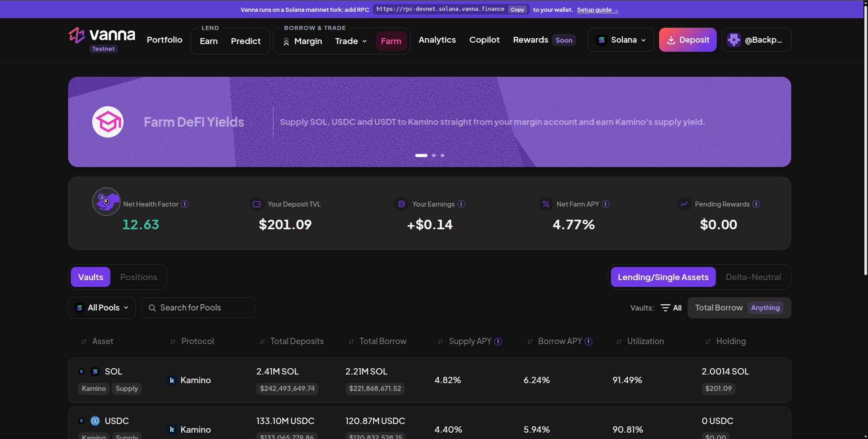Click the chameleon Net Health Factor avatar
The image size is (868, 439).
(x=106, y=202)
